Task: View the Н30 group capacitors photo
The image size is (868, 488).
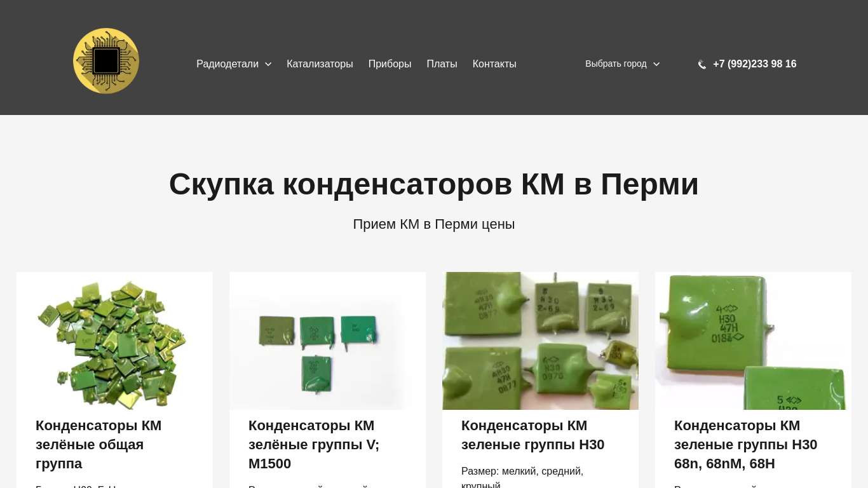Action: tap(540, 341)
